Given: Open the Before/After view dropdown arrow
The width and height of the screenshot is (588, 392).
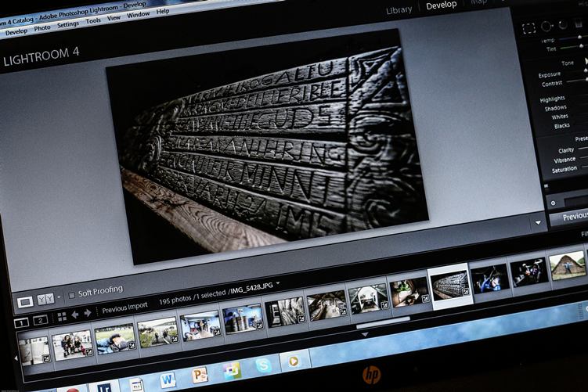Looking at the screenshot, I should pyautogui.click(x=59, y=297).
